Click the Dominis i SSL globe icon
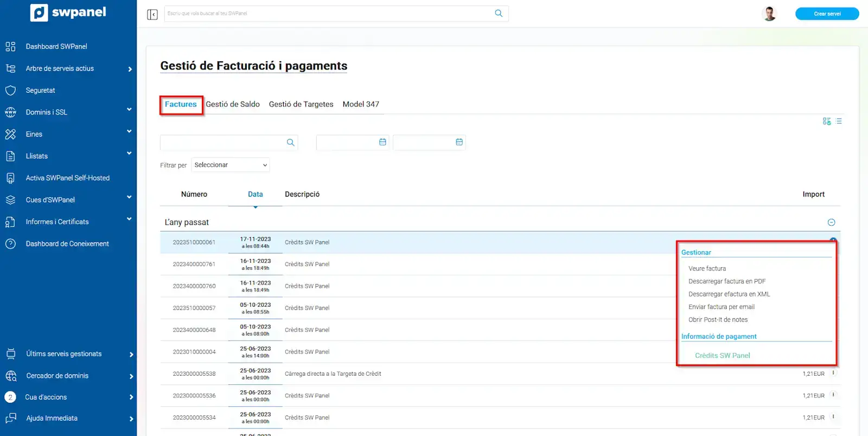The height and width of the screenshot is (436, 868). (10, 112)
